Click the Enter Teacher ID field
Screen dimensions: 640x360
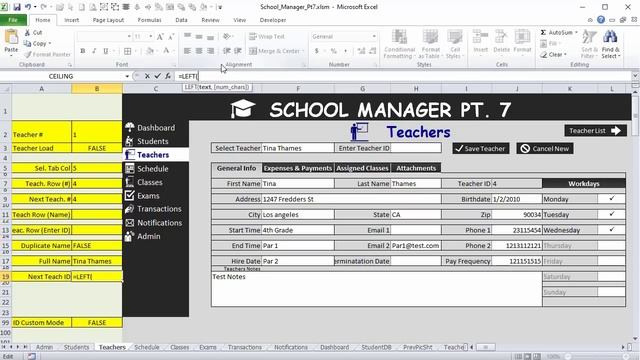[x=416, y=148]
